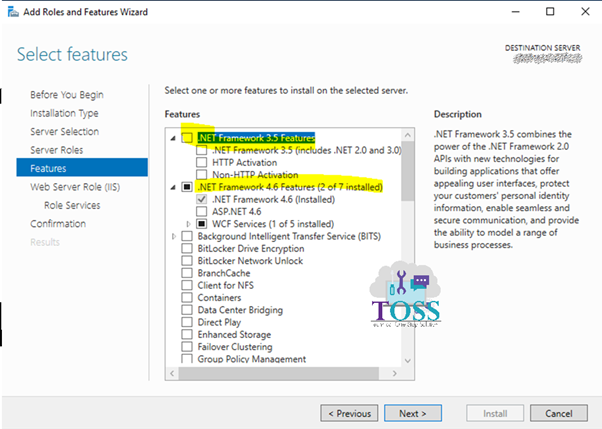
Task: Check Direct Play checkbox
Action: coord(187,322)
